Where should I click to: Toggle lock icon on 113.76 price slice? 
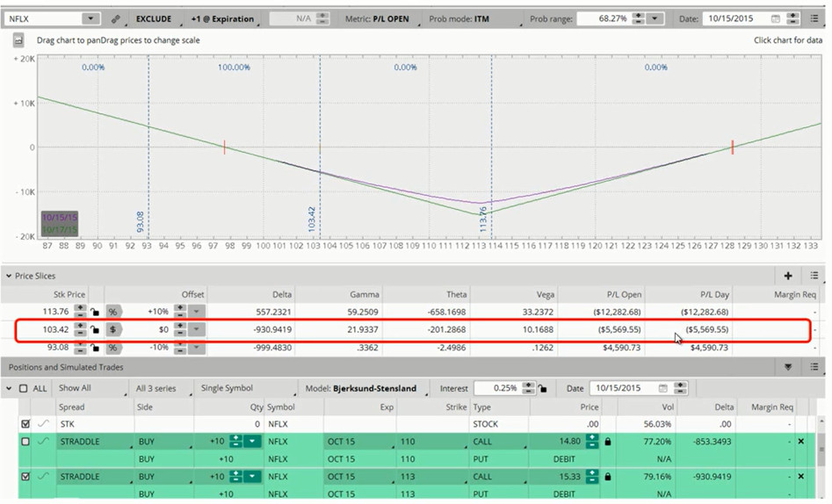(x=95, y=312)
